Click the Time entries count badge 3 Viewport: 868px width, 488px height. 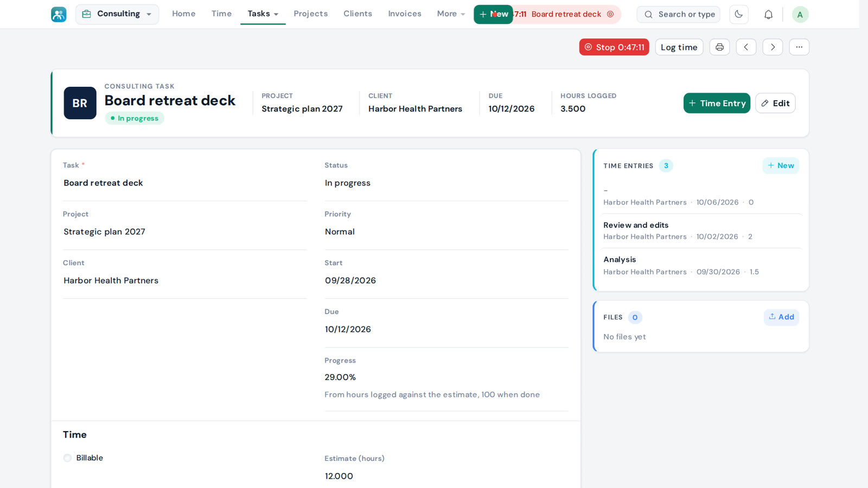point(666,166)
